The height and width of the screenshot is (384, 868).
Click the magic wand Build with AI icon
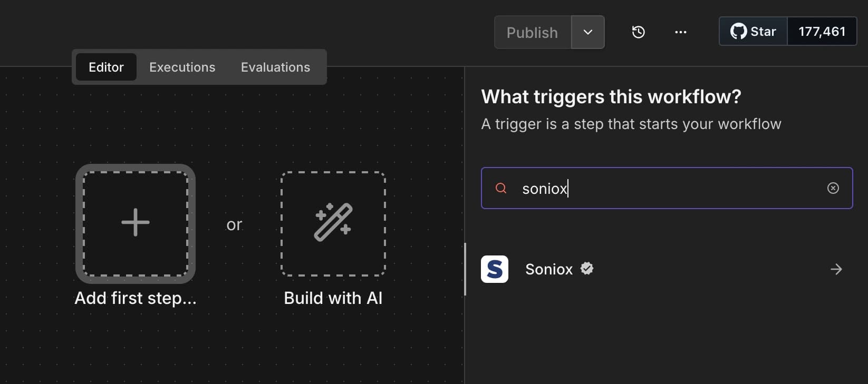(333, 224)
